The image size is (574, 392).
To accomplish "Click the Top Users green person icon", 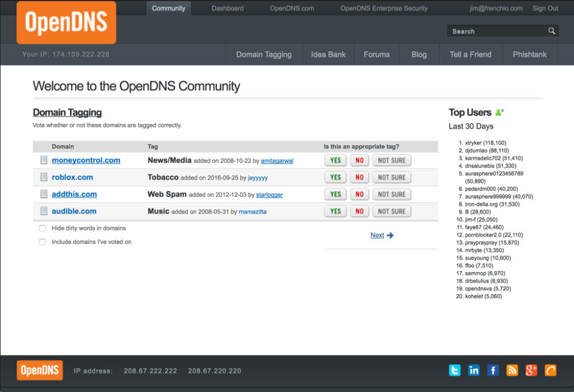I will 499,112.
